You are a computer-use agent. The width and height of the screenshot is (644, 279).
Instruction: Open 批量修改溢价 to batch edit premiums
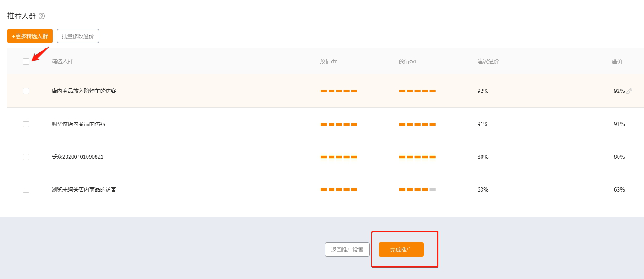click(x=78, y=36)
